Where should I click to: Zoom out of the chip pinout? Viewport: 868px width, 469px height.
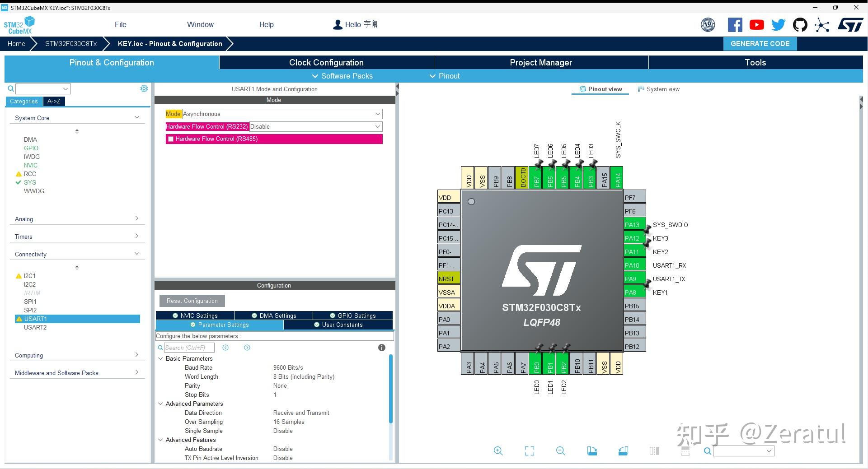click(x=561, y=450)
